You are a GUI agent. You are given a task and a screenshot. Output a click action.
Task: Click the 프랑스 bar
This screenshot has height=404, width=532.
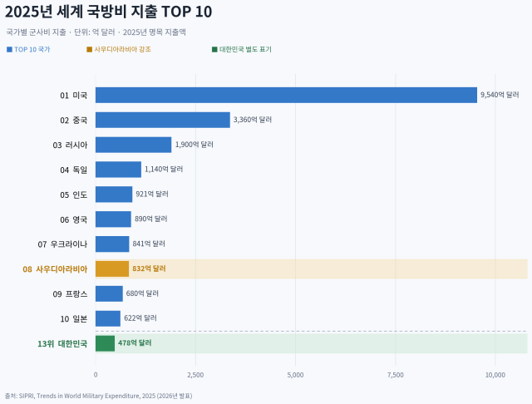[109, 293]
